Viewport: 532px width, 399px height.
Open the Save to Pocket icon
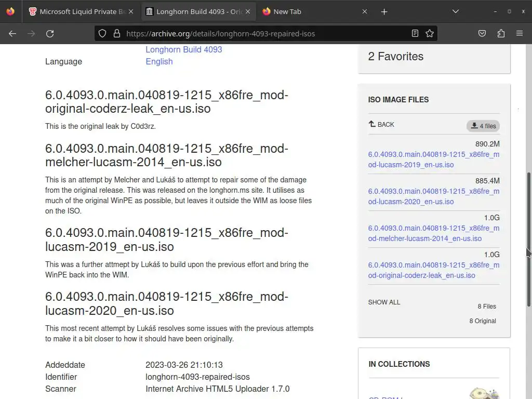click(482, 33)
